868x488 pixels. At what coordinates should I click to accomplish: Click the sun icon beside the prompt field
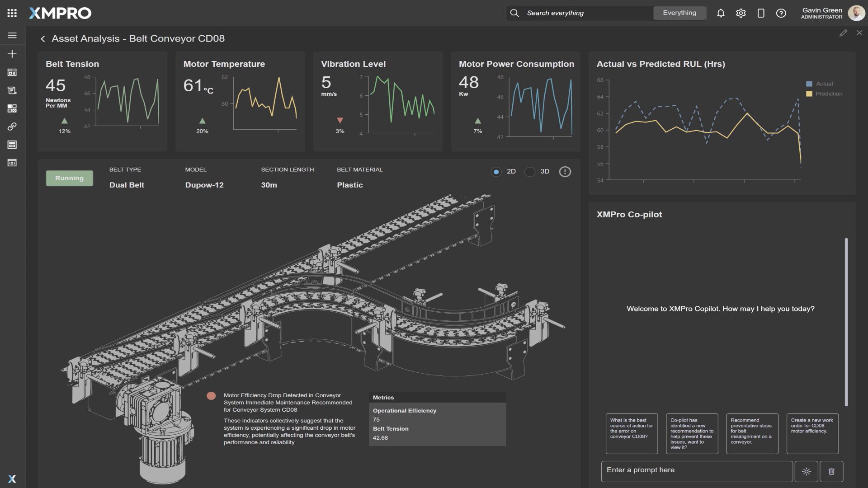point(806,471)
